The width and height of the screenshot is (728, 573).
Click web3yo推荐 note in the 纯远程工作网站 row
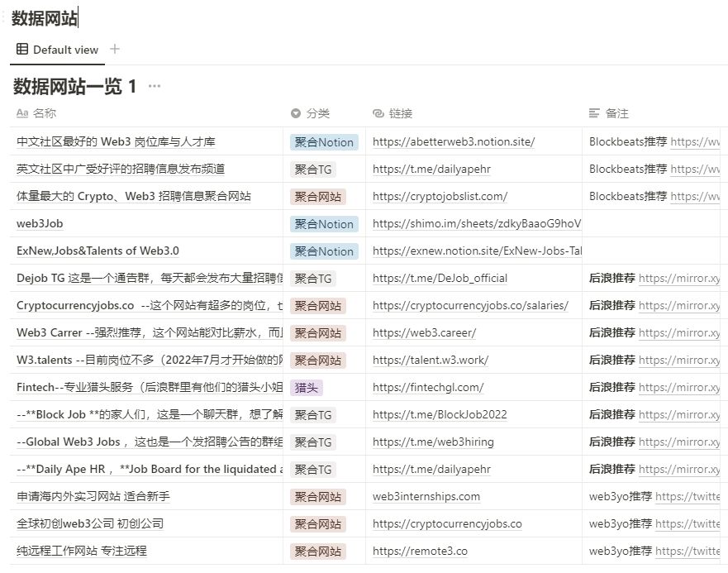(621, 552)
